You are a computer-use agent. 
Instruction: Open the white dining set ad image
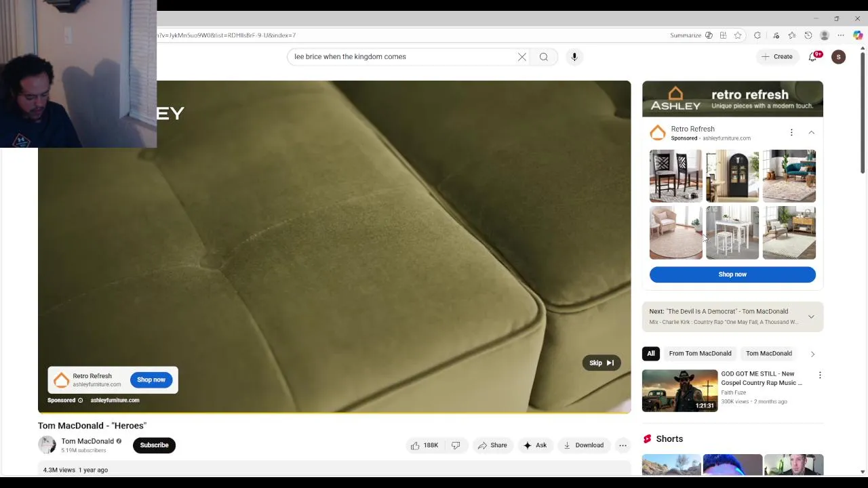tap(732, 232)
